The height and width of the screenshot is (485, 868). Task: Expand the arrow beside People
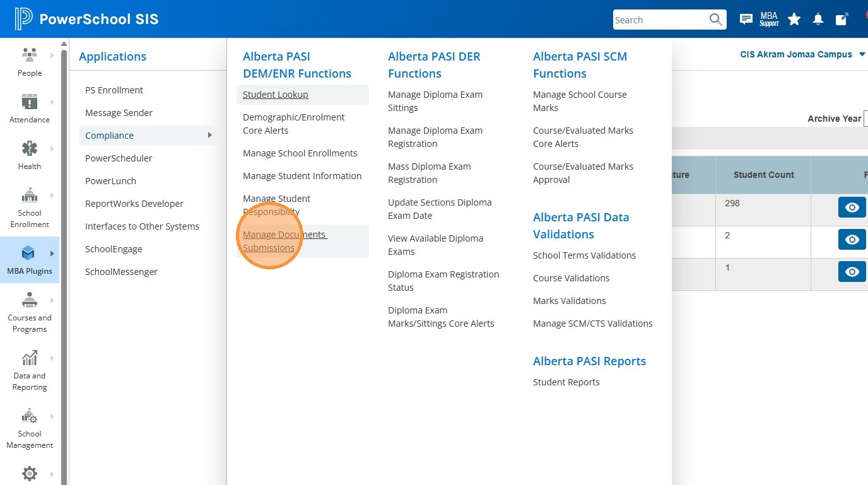[x=52, y=56]
